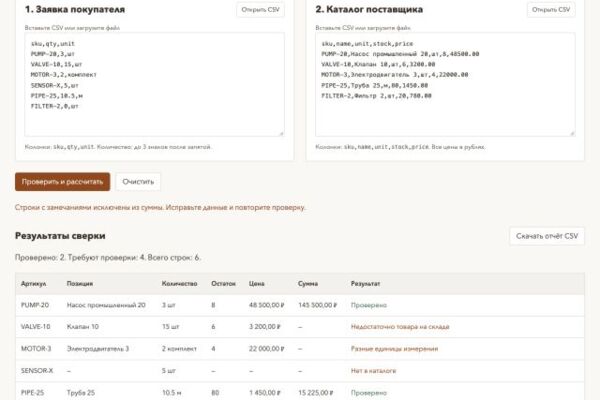Select the 'Результат' column header
The image size is (600, 400).
tap(365, 284)
